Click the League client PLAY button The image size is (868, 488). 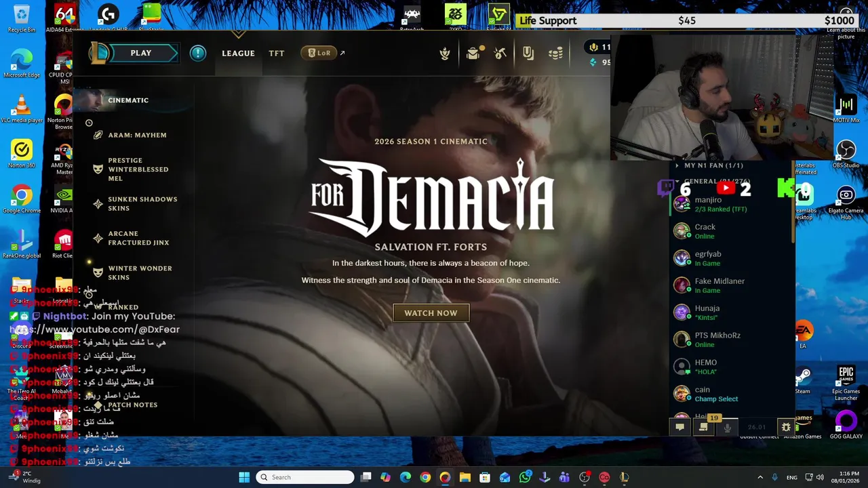(x=141, y=53)
